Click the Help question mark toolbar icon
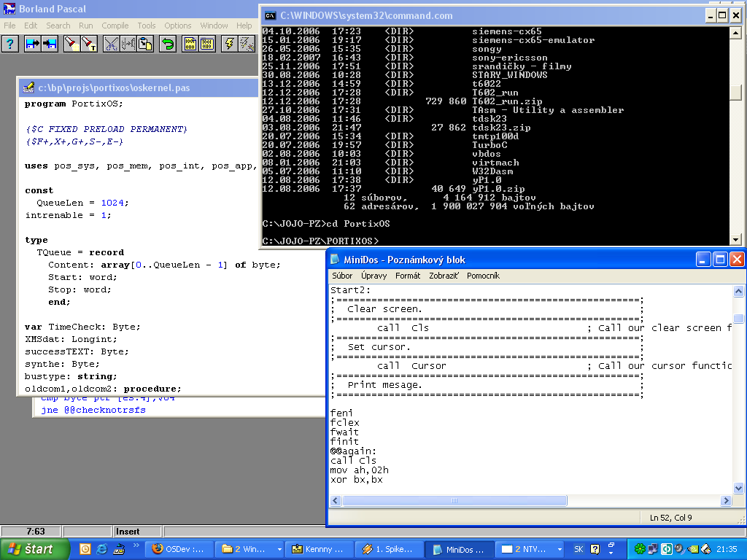This screenshot has width=747, height=560. click(9, 44)
